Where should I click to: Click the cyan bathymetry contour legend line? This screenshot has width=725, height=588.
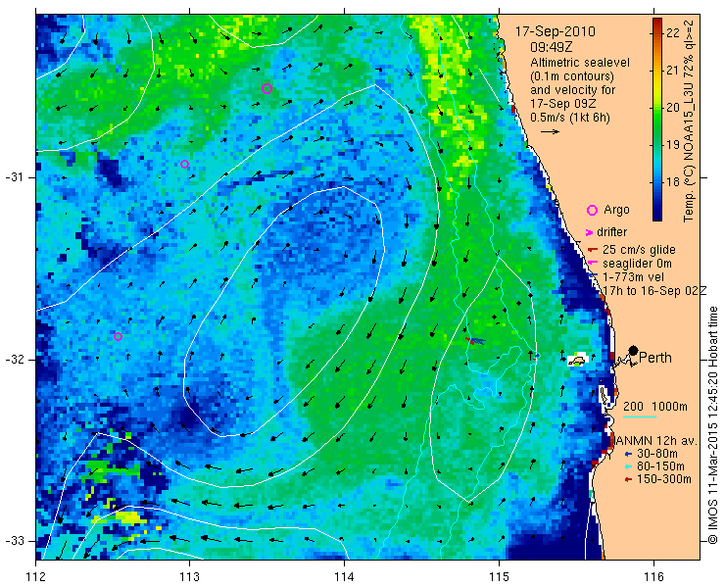[x=640, y=417]
